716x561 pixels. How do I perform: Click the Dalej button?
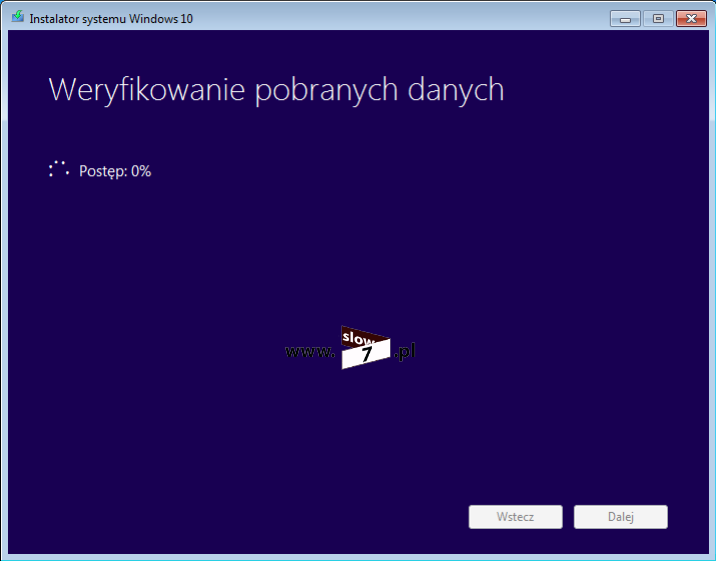click(621, 517)
